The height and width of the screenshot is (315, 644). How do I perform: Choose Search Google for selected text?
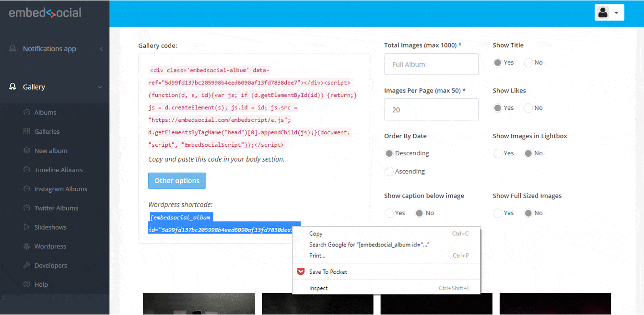386,245
